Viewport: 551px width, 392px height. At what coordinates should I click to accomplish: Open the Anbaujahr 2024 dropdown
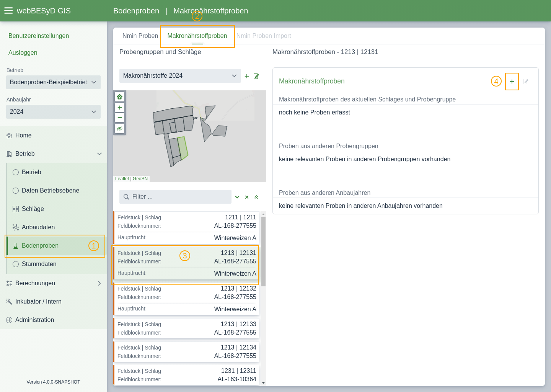pos(53,112)
